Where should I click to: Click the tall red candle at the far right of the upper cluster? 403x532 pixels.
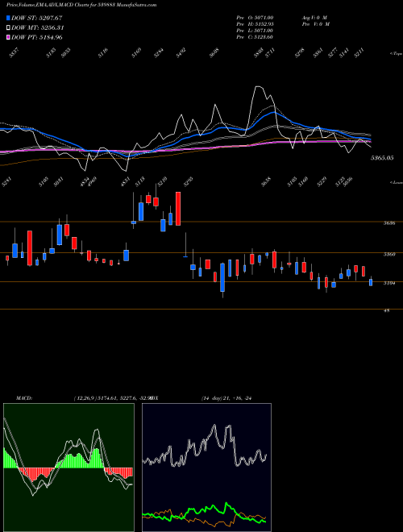[178, 209]
